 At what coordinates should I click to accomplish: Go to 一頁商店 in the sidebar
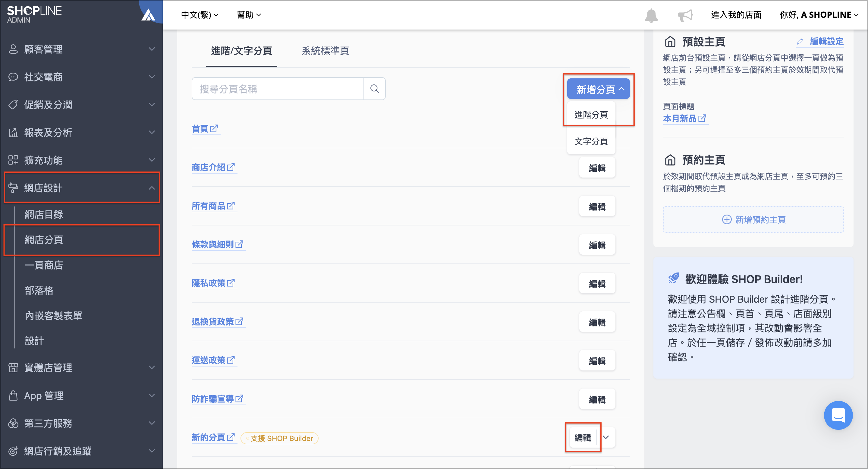click(44, 265)
